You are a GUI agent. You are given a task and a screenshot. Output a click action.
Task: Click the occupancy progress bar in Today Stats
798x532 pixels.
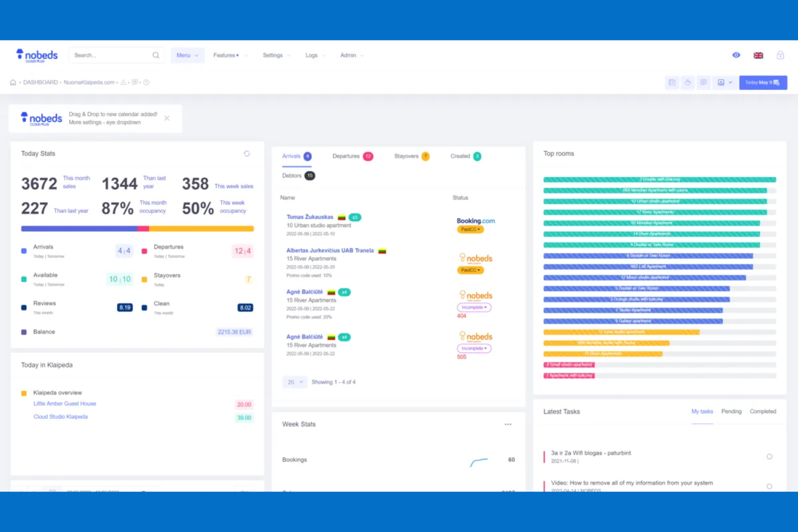point(137,228)
